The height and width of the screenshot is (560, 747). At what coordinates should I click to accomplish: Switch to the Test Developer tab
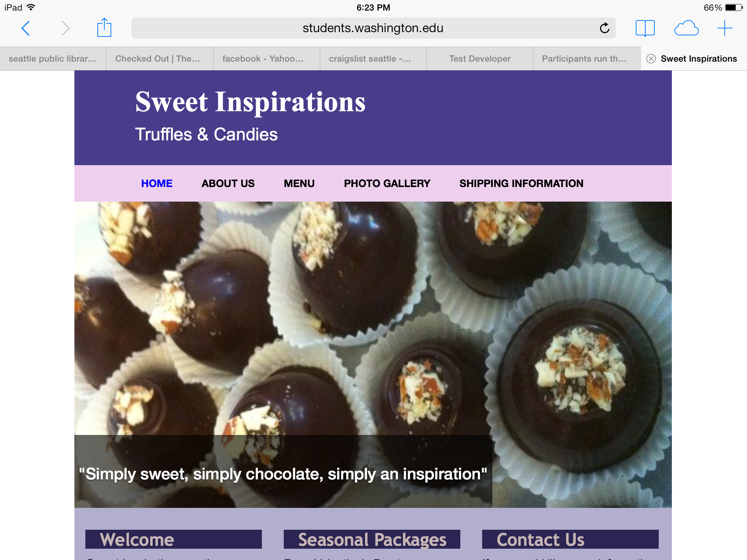(480, 59)
